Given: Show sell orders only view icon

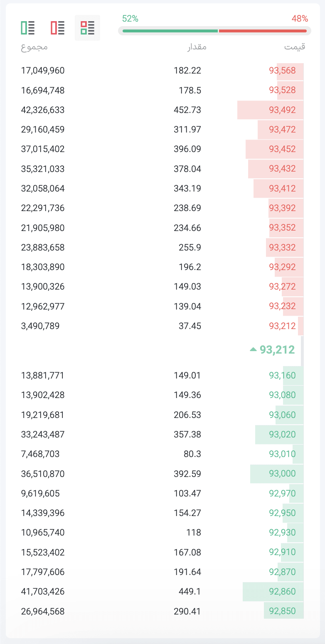Looking at the screenshot, I should pyautogui.click(x=57, y=28).
